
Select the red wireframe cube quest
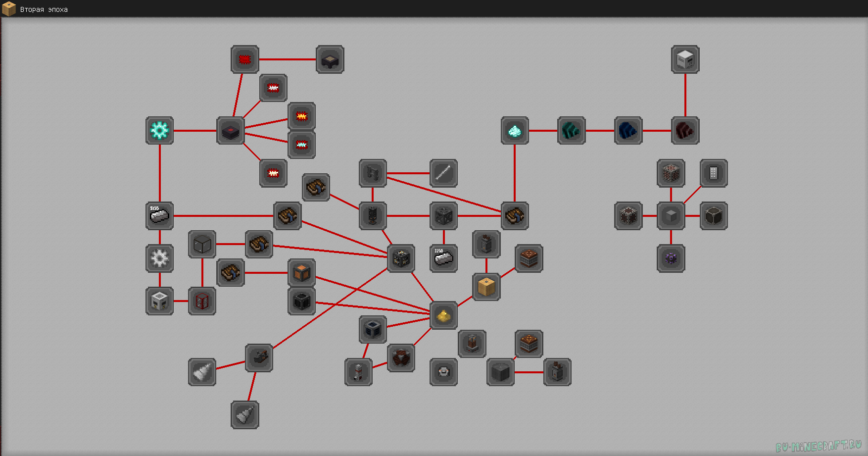point(202,301)
